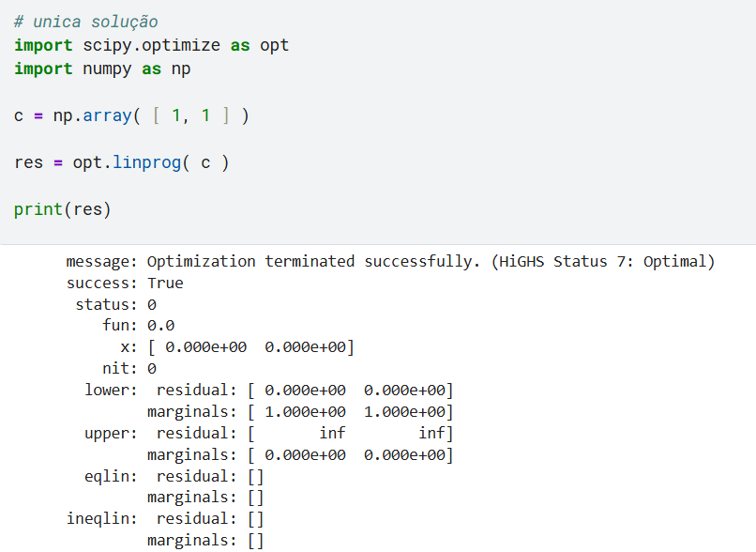Click the 'print(res)' statement
The image size is (756, 552).
point(63,209)
